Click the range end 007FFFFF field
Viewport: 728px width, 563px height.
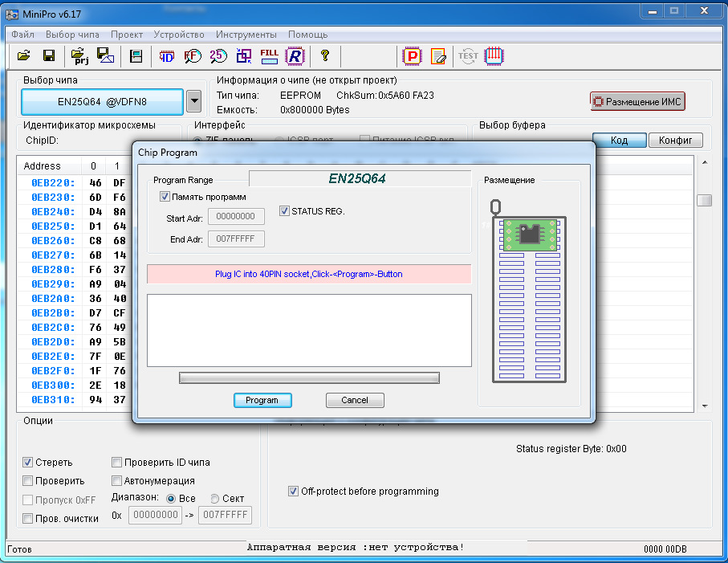pos(225,515)
